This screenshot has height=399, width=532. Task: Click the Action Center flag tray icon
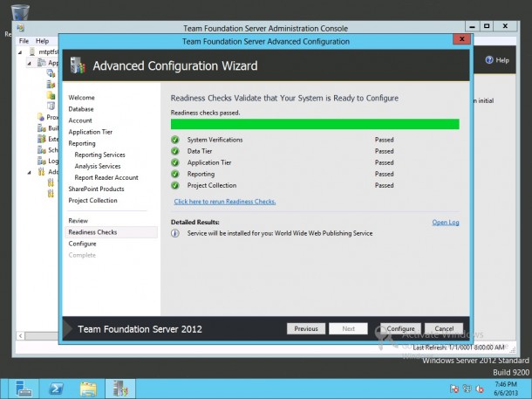click(454, 389)
